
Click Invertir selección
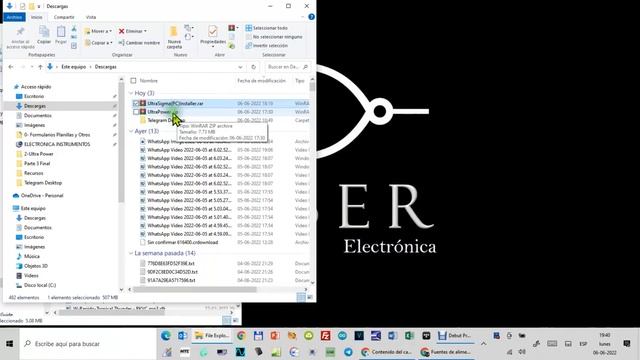[267, 46]
